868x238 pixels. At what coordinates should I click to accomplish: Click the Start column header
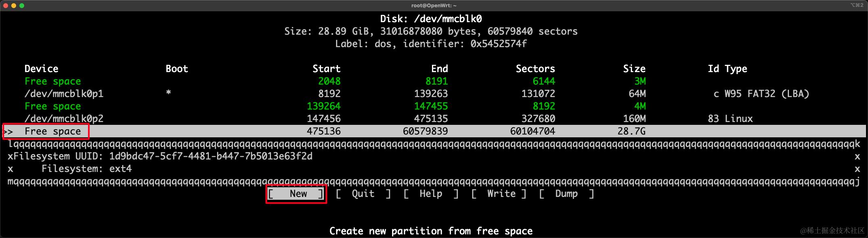[x=326, y=69]
